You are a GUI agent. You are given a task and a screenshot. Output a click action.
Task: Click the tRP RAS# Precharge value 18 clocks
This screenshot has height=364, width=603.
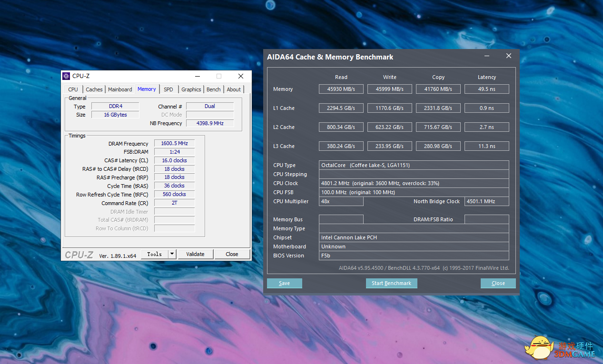click(174, 177)
